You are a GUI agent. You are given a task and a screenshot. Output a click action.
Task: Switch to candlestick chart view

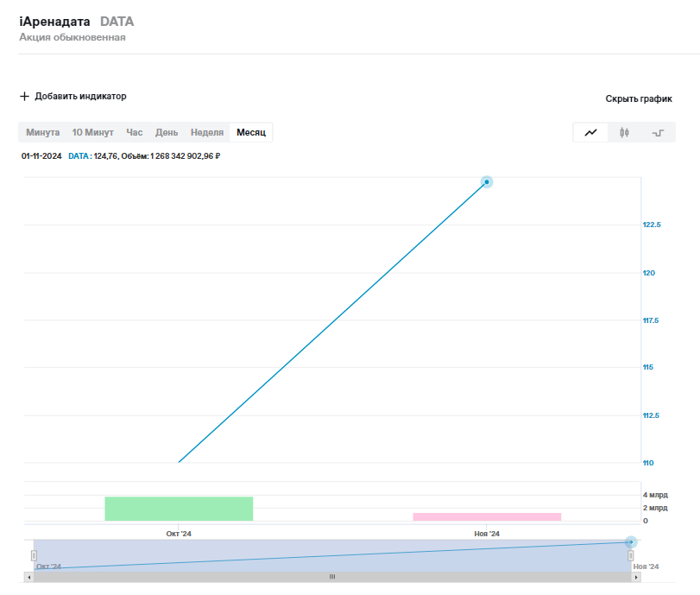tap(625, 133)
